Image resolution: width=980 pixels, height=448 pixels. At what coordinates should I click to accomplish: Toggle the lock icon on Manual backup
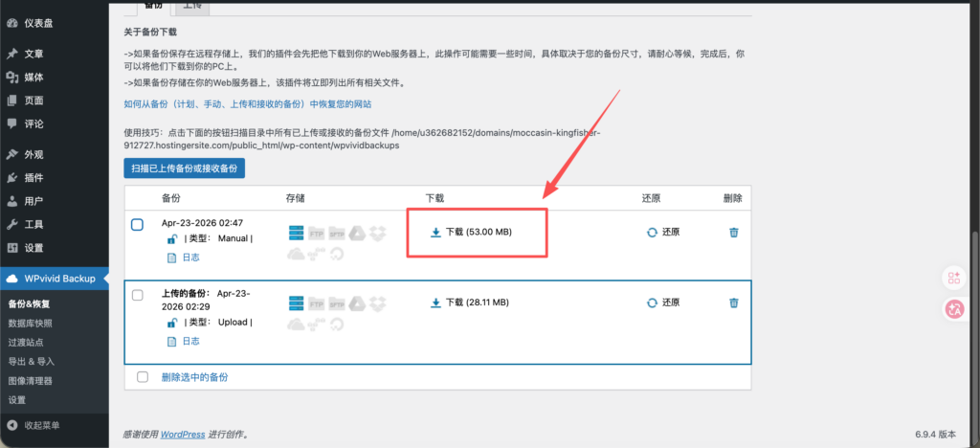172,238
